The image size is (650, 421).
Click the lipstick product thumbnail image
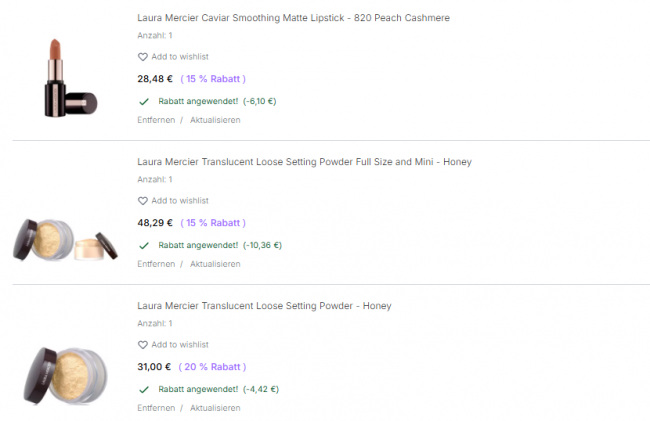click(70, 78)
